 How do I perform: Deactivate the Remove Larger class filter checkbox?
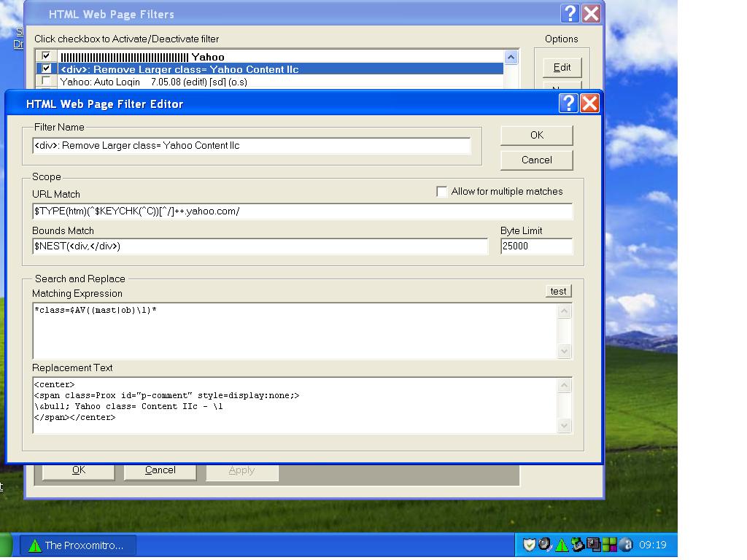[x=47, y=69]
